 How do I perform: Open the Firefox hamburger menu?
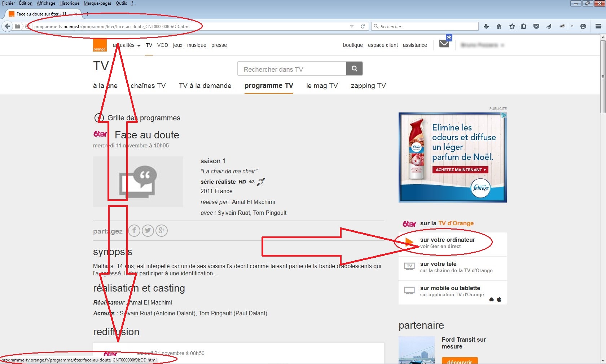pos(598,26)
